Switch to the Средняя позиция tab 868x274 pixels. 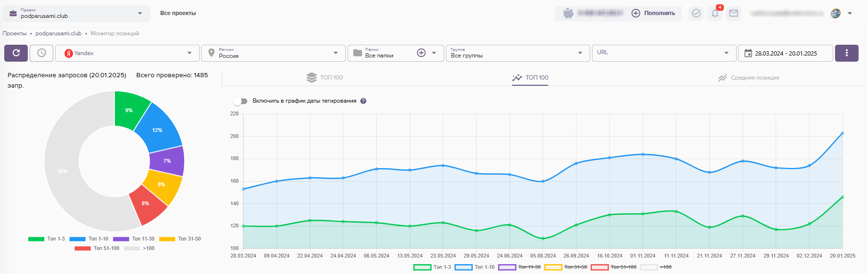pos(748,78)
